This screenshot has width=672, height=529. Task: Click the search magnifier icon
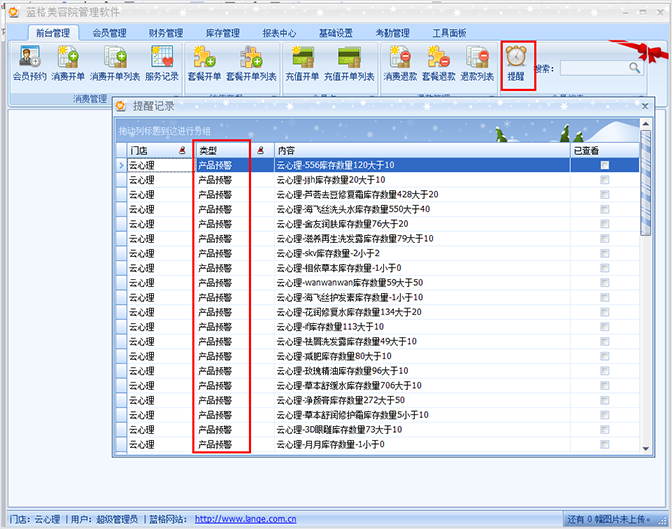click(x=634, y=68)
